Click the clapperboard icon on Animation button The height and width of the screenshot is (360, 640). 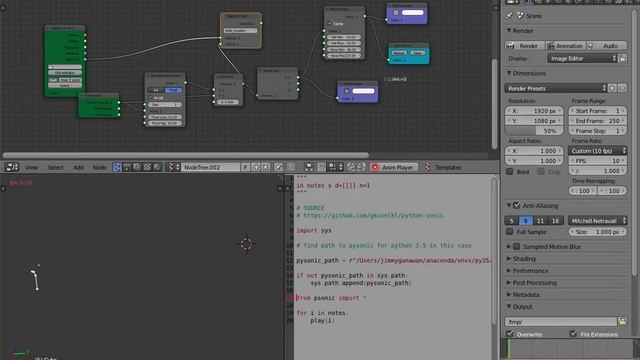tap(551, 46)
